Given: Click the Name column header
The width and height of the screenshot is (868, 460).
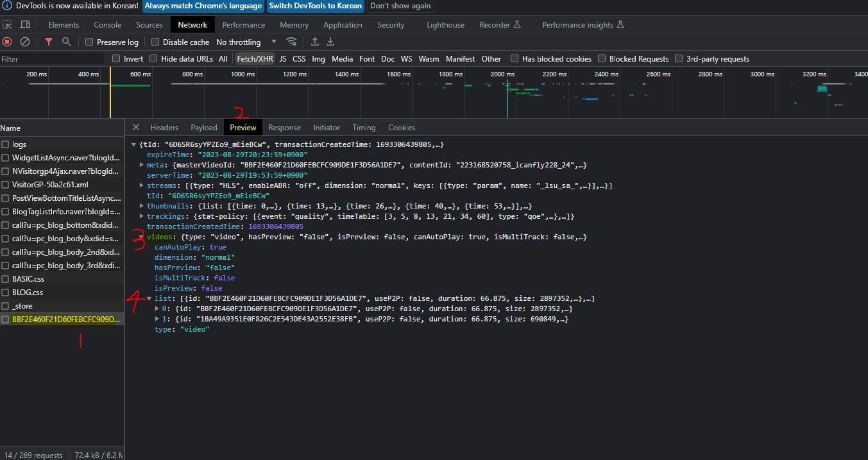Looking at the screenshot, I should tap(62, 128).
